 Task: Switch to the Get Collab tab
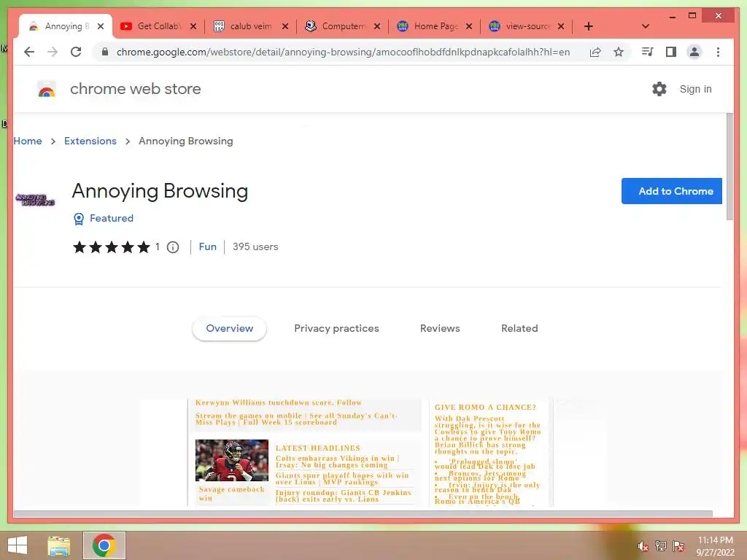pos(158,26)
